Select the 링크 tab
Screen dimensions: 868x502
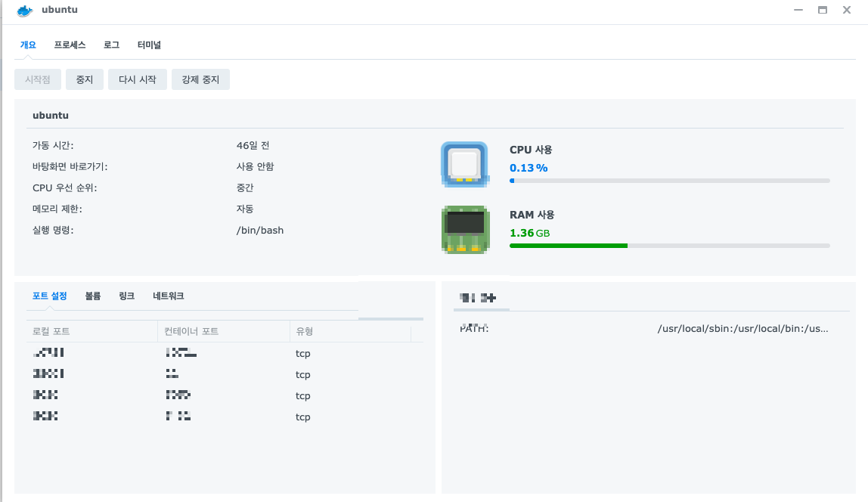coord(127,296)
